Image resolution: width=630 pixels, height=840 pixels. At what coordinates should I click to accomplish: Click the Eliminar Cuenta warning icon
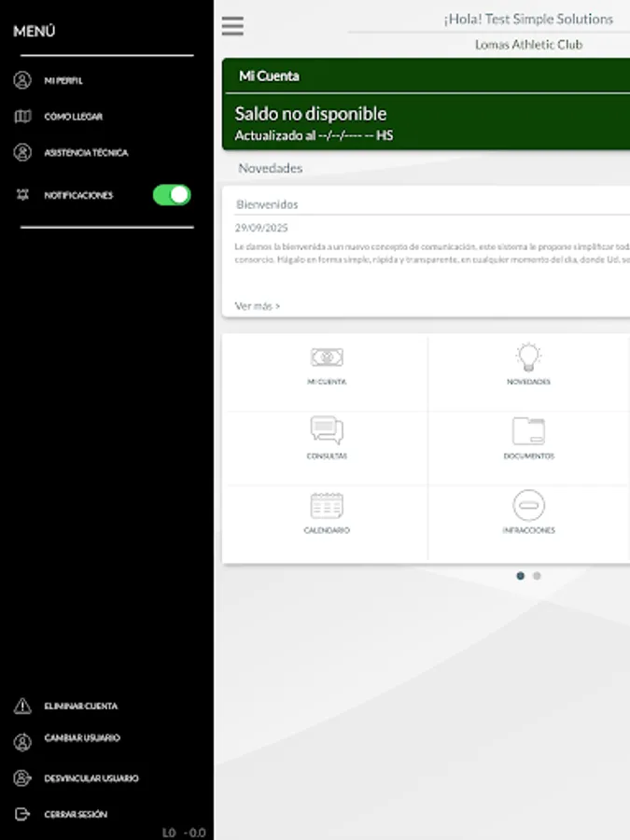[22, 707]
